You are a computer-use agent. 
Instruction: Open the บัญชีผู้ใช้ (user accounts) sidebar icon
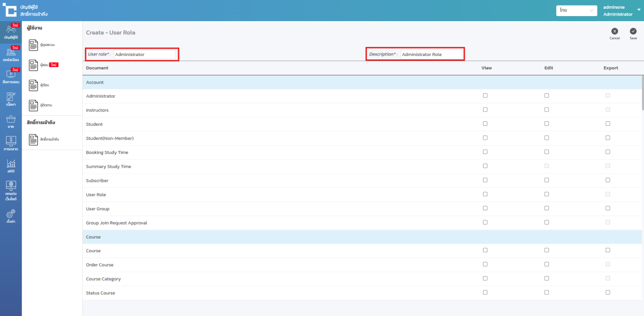(x=11, y=32)
